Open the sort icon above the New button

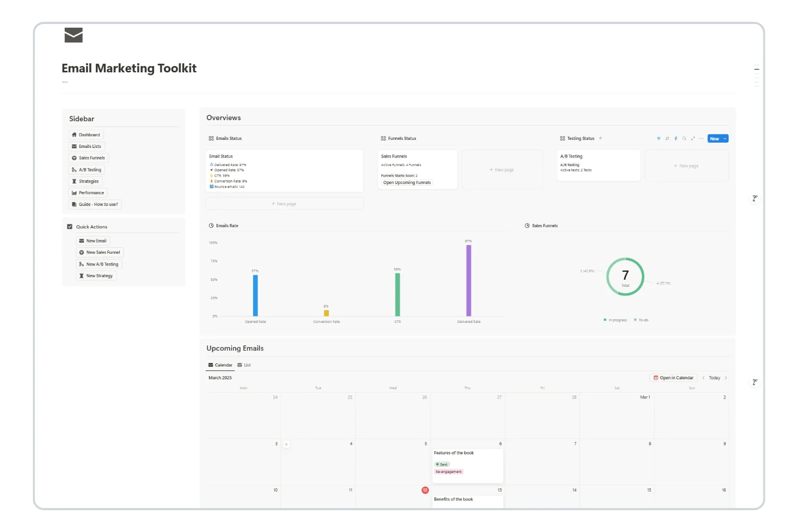[667, 138]
